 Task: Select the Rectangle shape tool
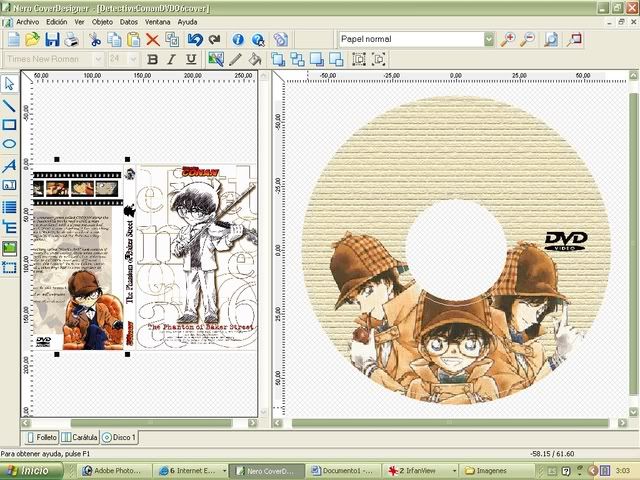tap(10, 124)
